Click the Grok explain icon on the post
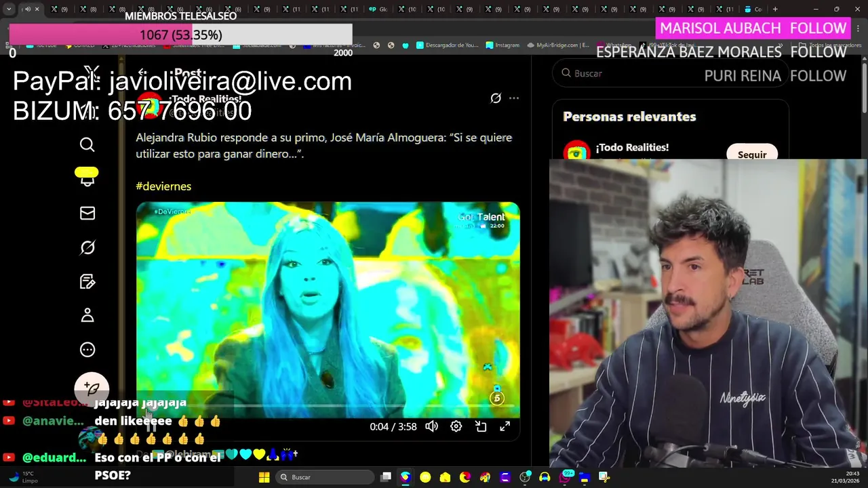868x488 pixels. [496, 98]
